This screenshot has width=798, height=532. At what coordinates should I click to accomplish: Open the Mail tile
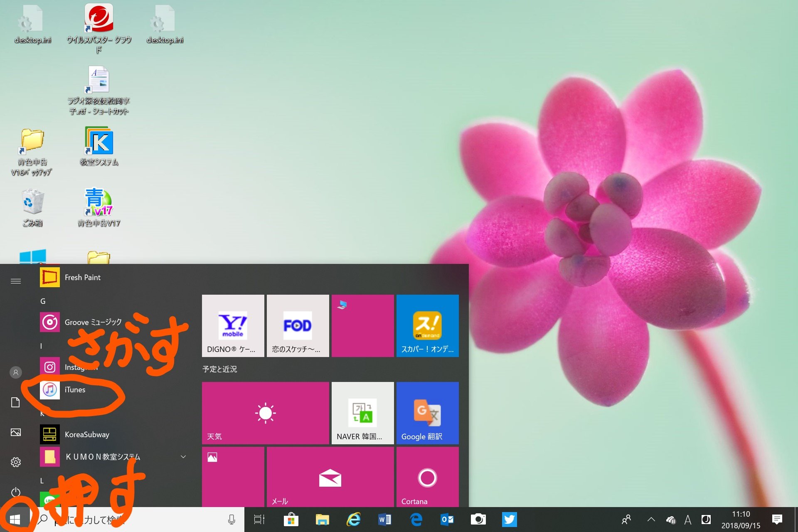(x=330, y=477)
